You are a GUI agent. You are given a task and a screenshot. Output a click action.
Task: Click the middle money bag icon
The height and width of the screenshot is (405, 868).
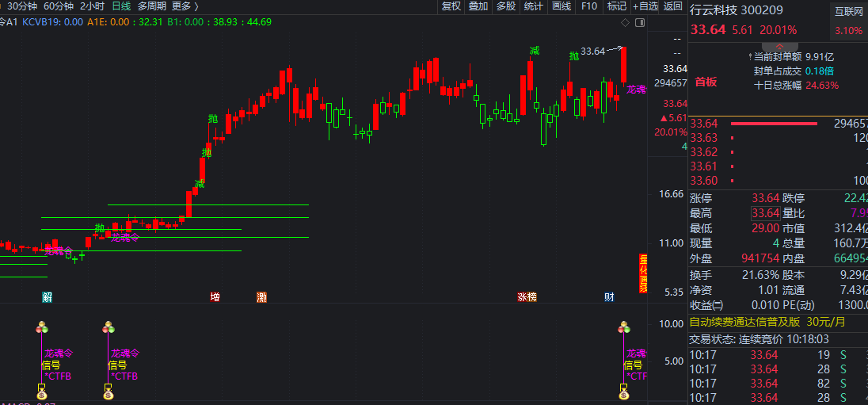click(108, 395)
